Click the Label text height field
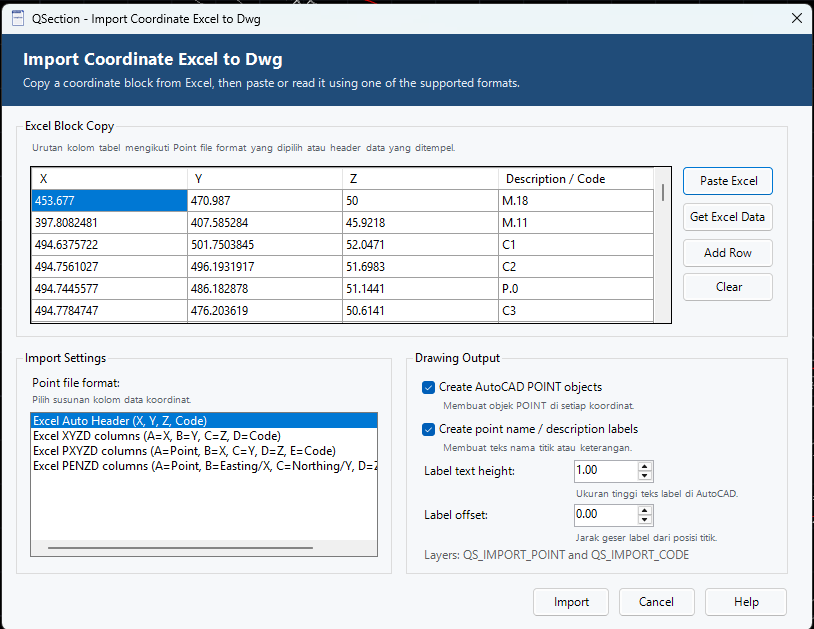 tap(606, 471)
